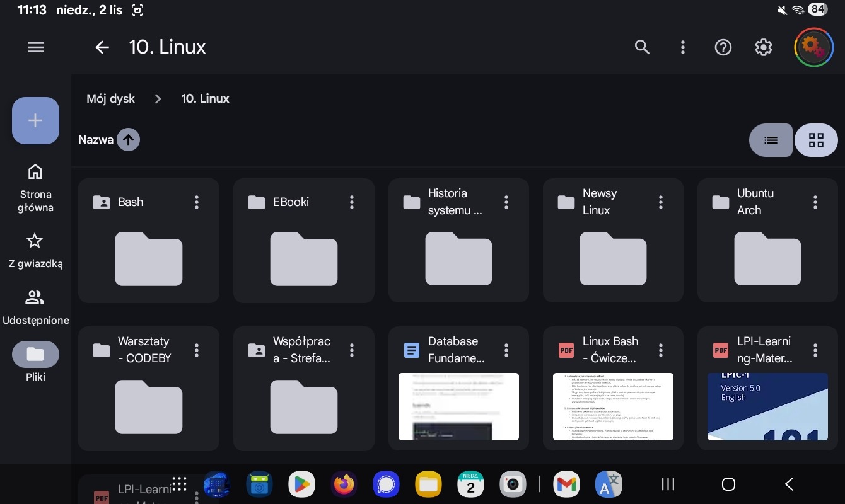The image size is (845, 504).
Task: Open Firefox from the taskbar
Action: point(344,484)
